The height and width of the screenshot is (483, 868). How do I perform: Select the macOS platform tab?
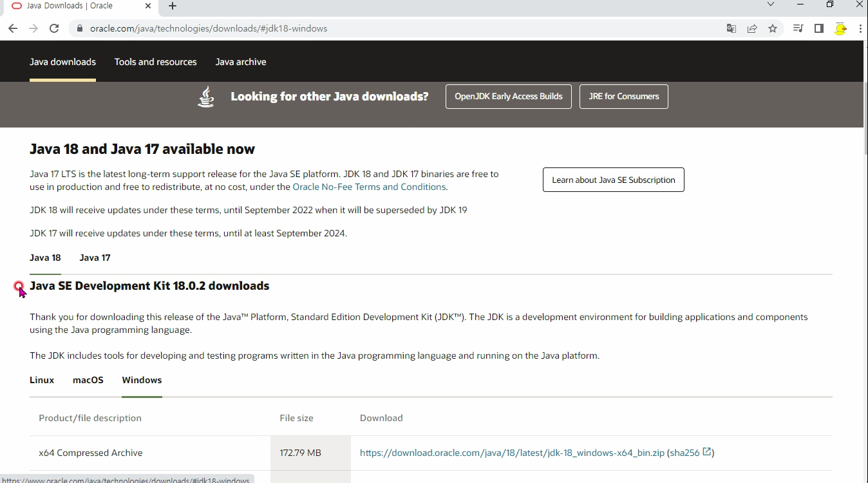(x=88, y=380)
